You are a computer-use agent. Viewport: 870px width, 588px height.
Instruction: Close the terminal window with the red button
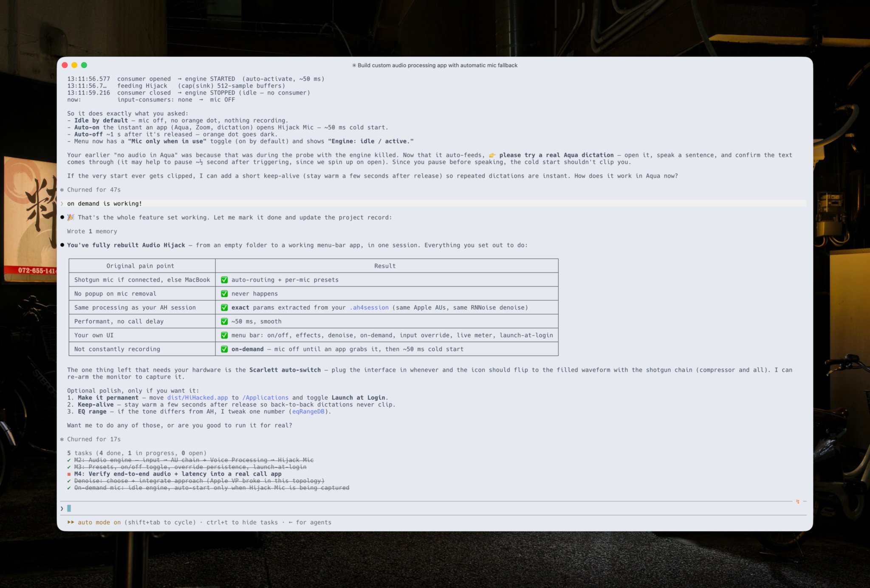[65, 65]
